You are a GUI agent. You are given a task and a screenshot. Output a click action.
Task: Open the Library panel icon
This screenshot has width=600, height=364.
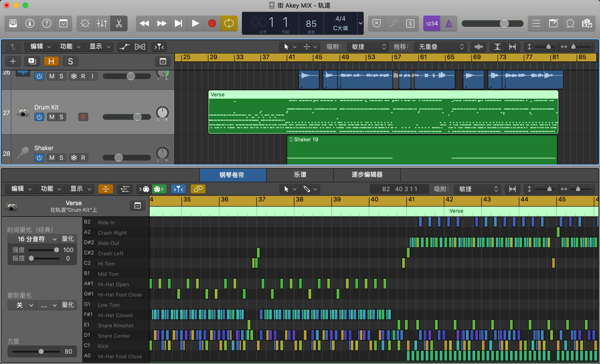pyautogui.click(x=12, y=23)
